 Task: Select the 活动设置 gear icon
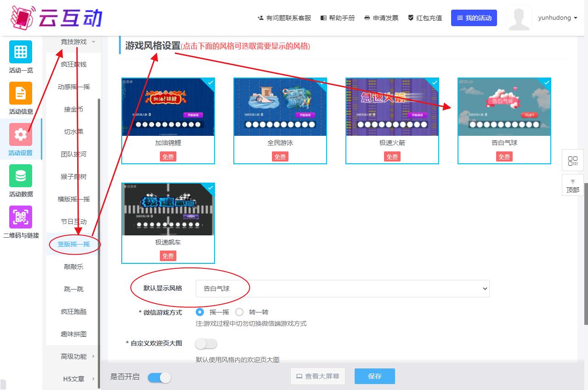[x=21, y=134]
